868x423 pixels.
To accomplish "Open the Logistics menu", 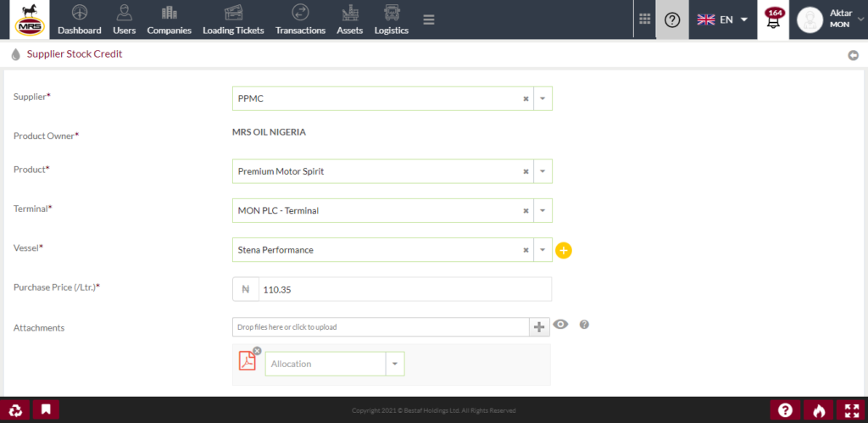I will tap(392, 20).
